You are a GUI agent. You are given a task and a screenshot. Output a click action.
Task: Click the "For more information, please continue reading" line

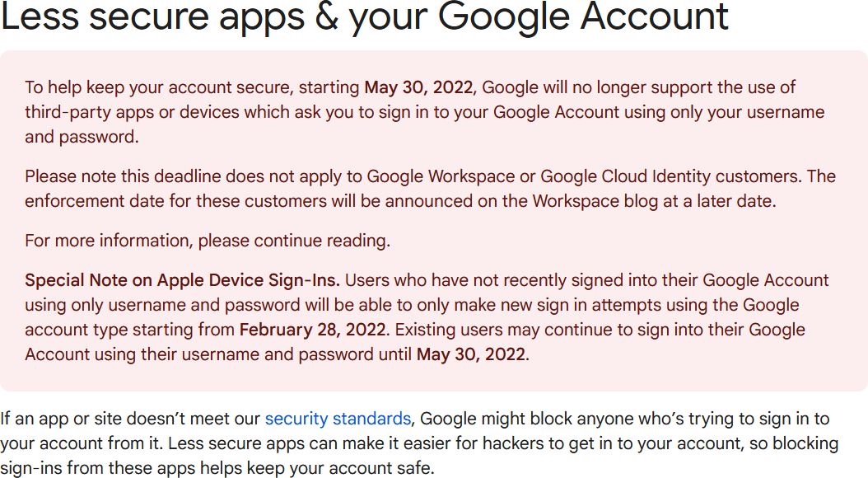[208, 241]
